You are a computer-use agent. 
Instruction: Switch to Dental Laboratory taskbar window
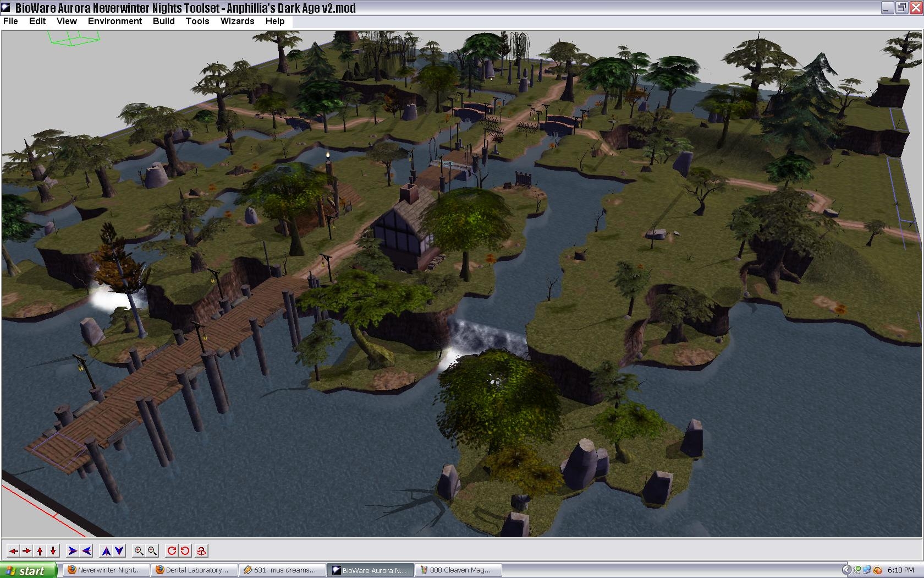point(195,570)
